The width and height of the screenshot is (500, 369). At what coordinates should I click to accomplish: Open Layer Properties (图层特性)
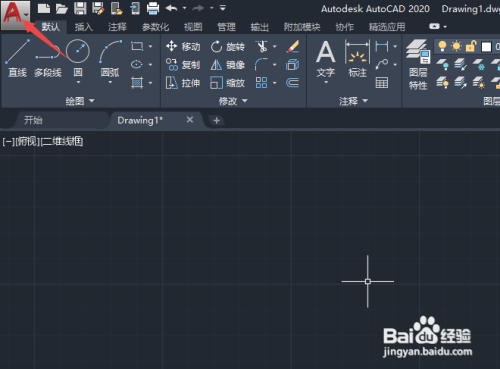[x=418, y=65]
